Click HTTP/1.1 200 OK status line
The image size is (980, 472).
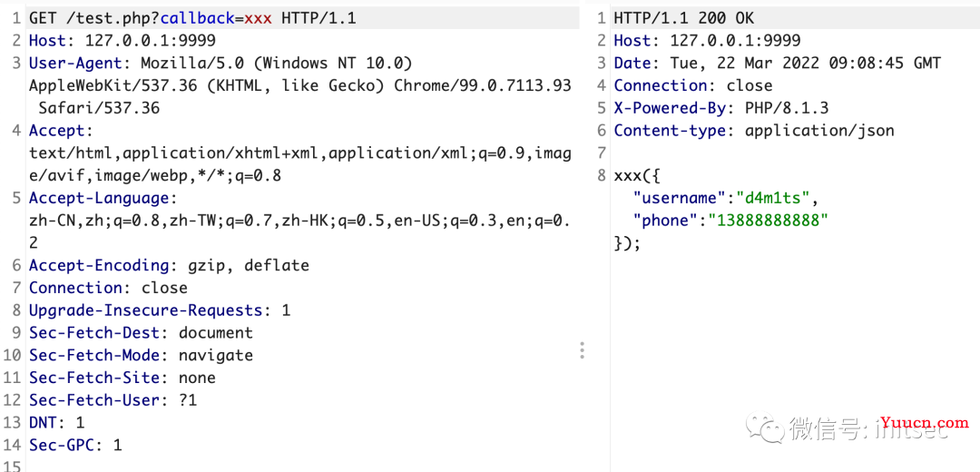pos(684,18)
